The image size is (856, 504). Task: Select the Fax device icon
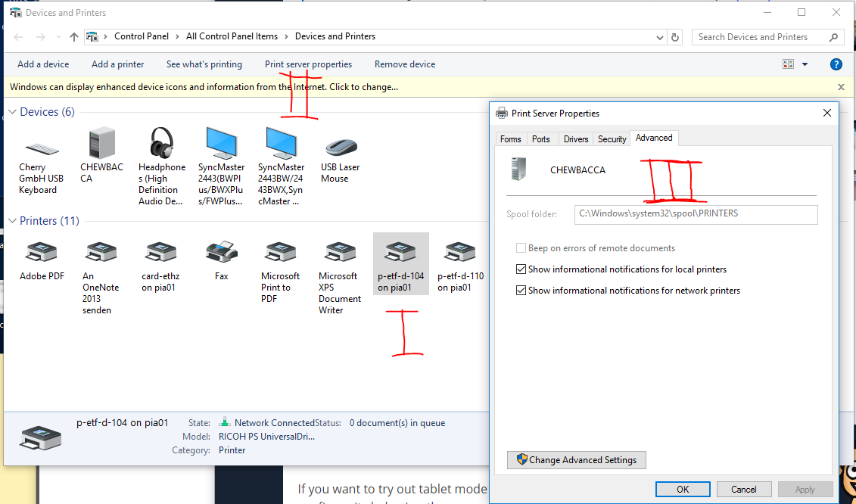222,252
